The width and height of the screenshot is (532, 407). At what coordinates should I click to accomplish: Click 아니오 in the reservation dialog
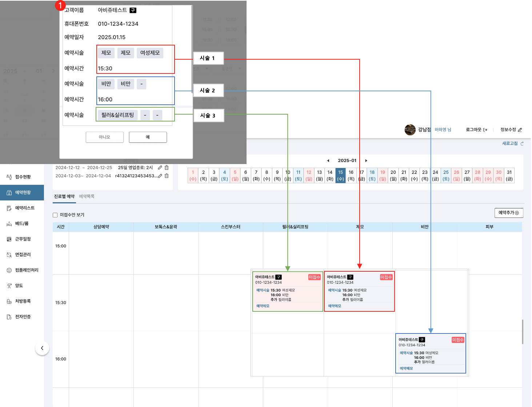[x=105, y=137]
